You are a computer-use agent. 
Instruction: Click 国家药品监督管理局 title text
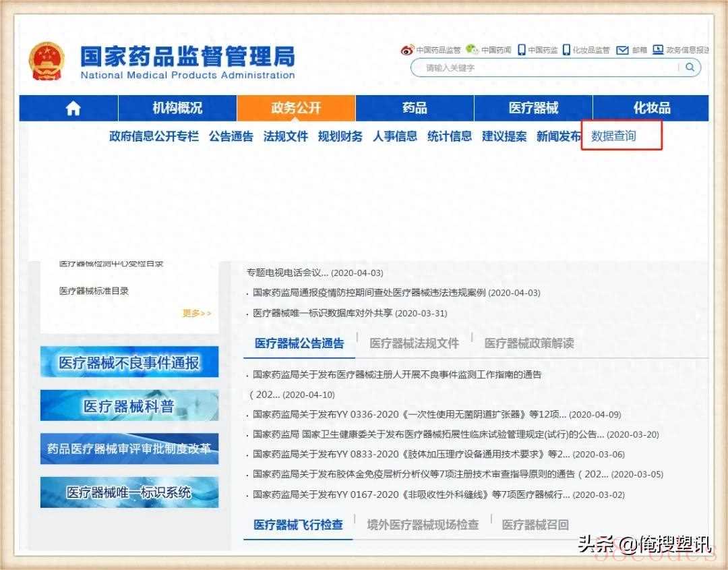(x=187, y=57)
